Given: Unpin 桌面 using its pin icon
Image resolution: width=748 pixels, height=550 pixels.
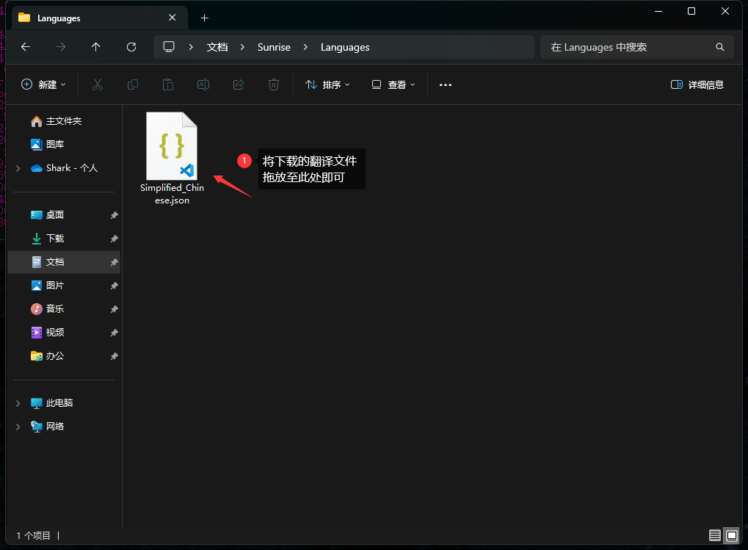Looking at the screenshot, I should click(x=114, y=215).
